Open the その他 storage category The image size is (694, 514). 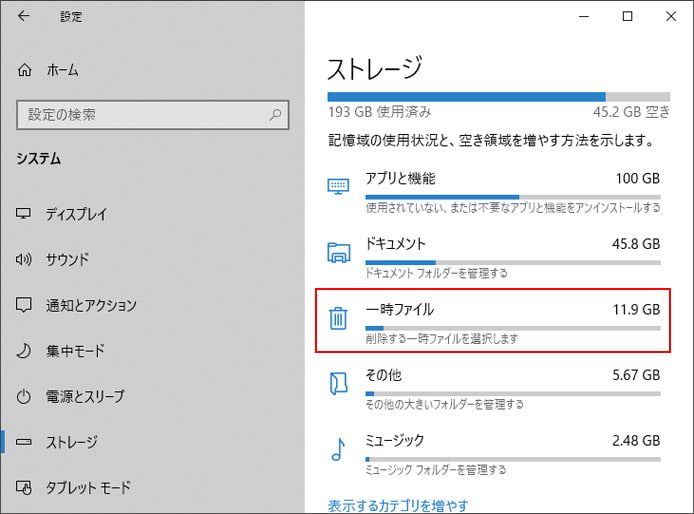point(494,387)
